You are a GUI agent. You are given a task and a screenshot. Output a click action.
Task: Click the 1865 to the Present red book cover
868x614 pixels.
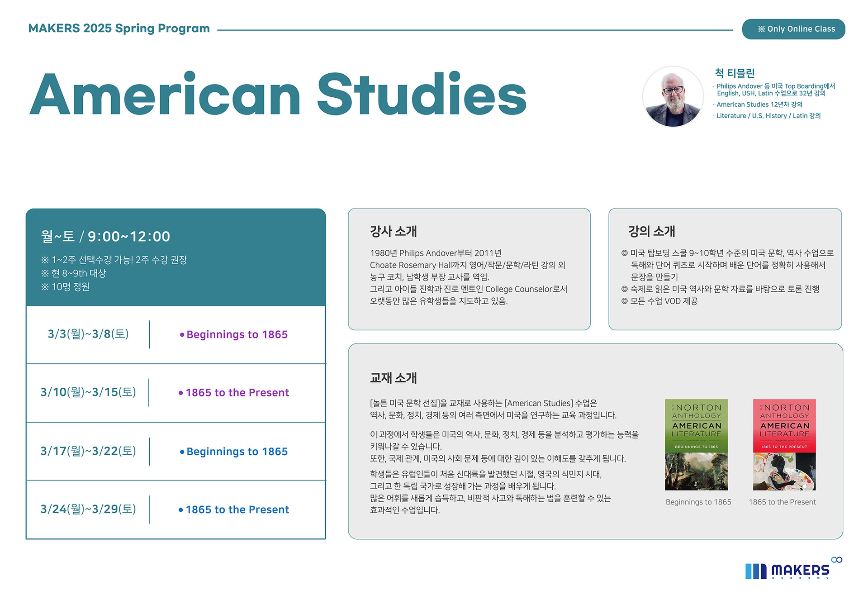[x=784, y=444]
